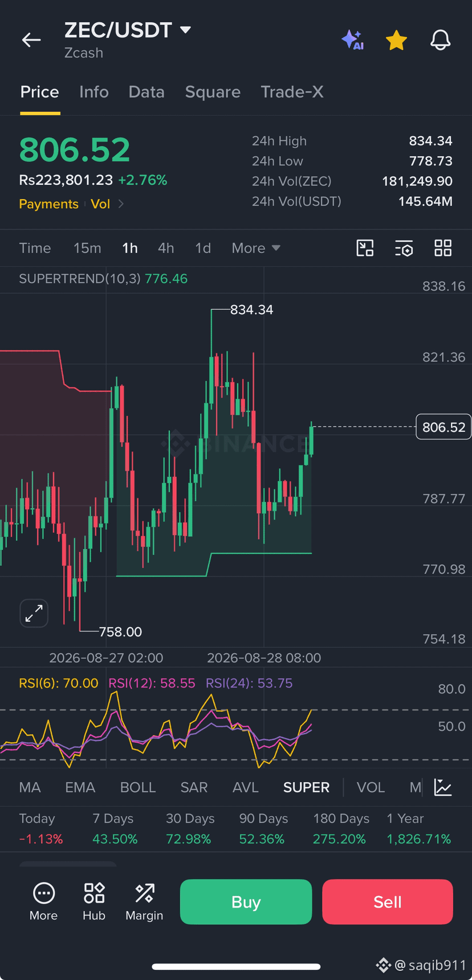Image resolution: width=472 pixels, height=980 pixels.
Task: Select the 4h interval
Action: point(166,248)
